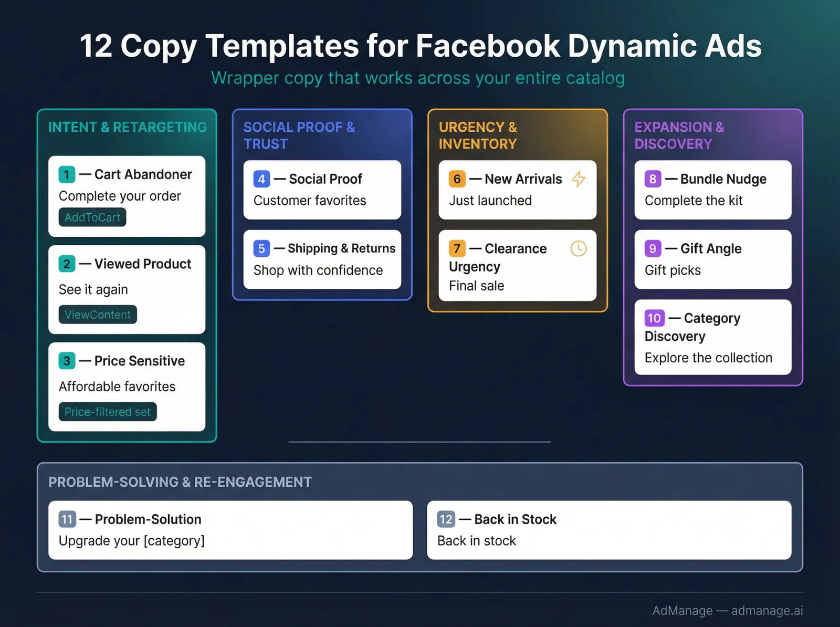Click the "PROBLEM-SOLVING & RE-ENGAGEMENT" heading
840x627 pixels.
(x=180, y=482)
